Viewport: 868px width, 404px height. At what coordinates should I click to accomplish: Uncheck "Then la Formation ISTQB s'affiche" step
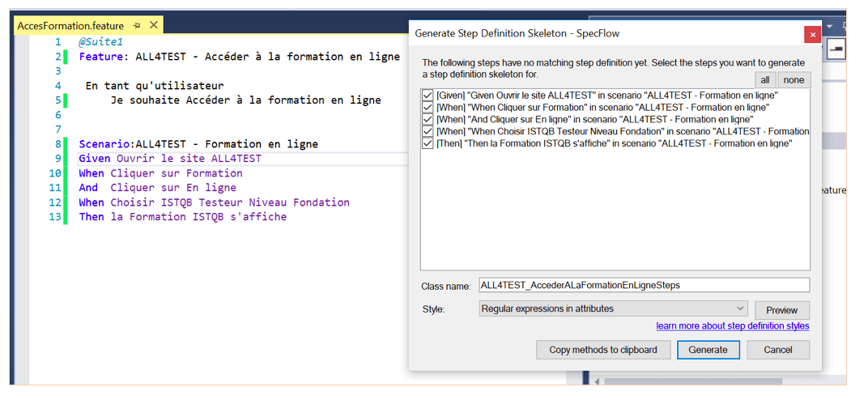428,143
